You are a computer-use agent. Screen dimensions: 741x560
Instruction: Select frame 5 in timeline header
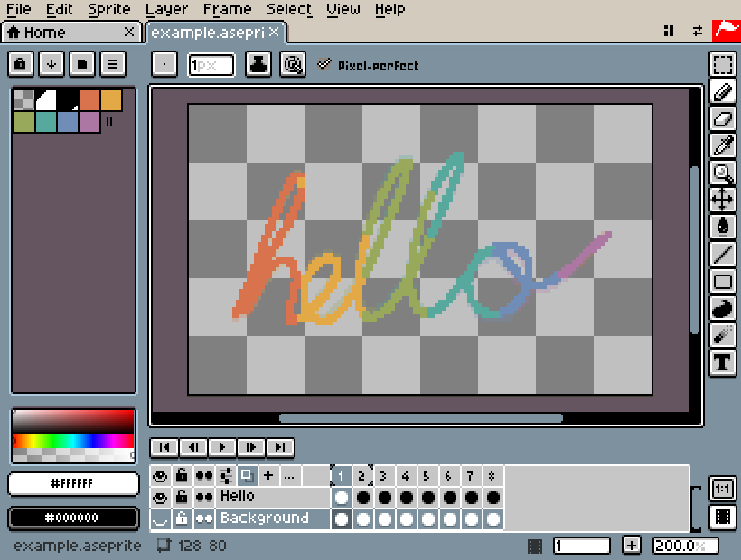[427, 476]
